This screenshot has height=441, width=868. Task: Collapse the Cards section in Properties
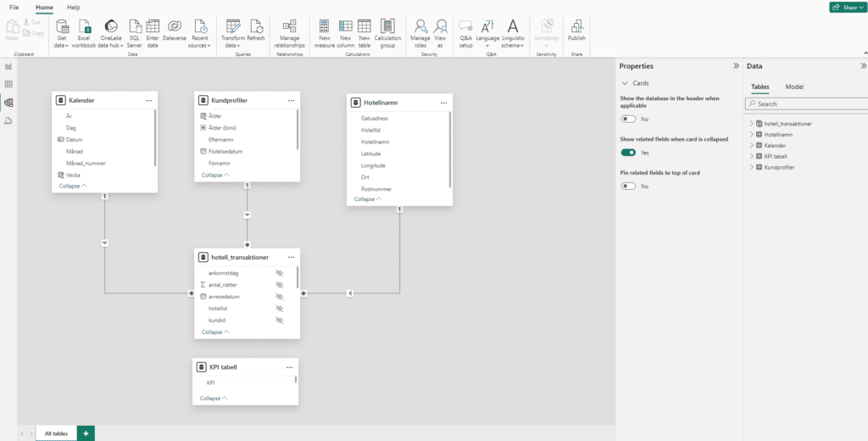pyautogui.click(x=625, y=84)
